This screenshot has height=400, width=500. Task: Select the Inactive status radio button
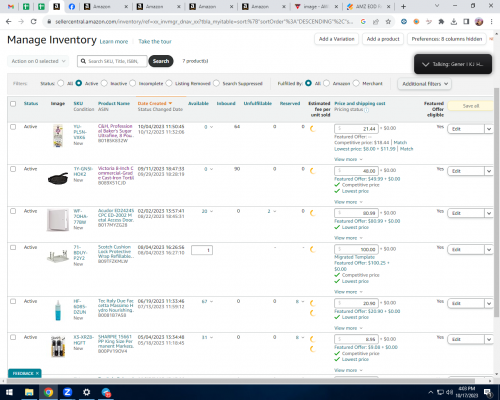coord(104,83)
